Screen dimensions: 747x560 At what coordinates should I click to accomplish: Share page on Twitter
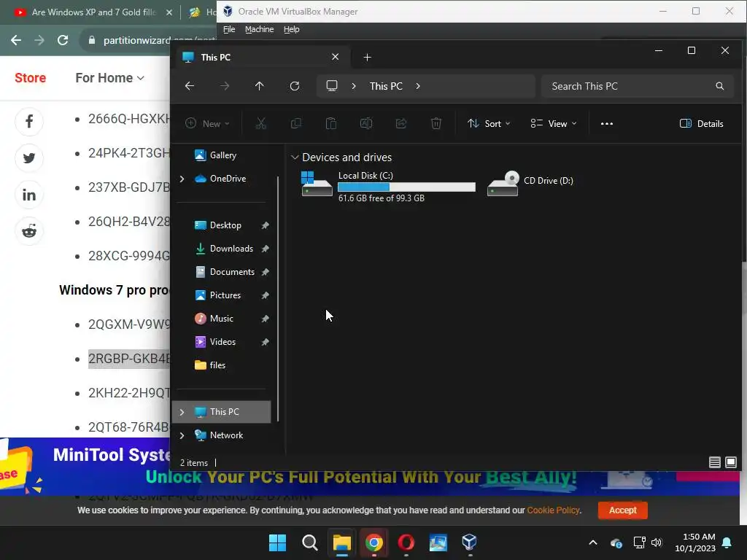click(x=29, y=158)
